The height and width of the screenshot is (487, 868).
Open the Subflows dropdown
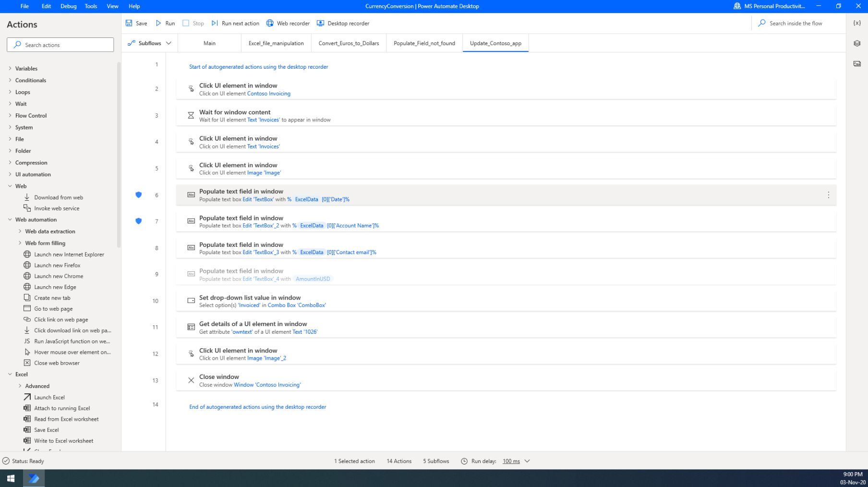coord(150,43)
